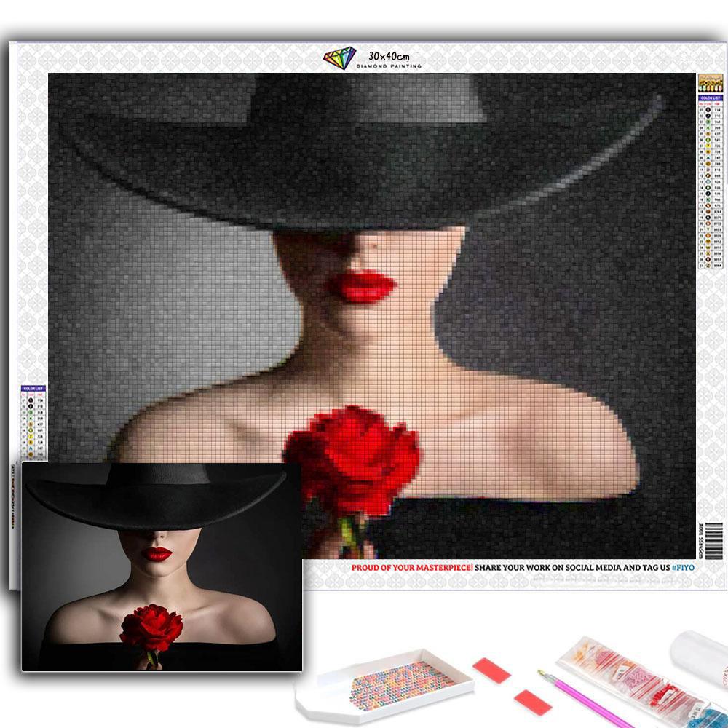Click the left-side COLOR LIST header
Image resolution: width=728 pixels, height=728 pixels.
(33, 389)
